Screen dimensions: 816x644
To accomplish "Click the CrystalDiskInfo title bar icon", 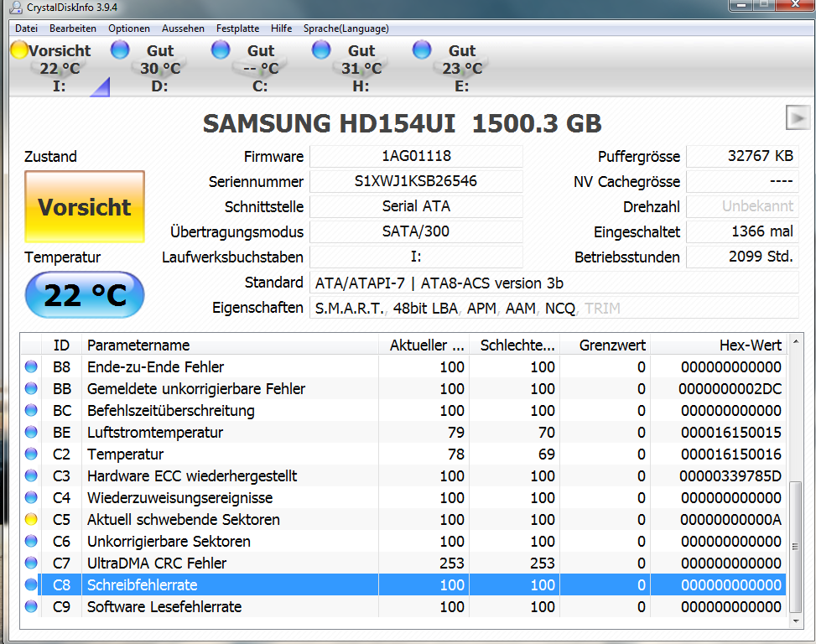I will (16, 8).
